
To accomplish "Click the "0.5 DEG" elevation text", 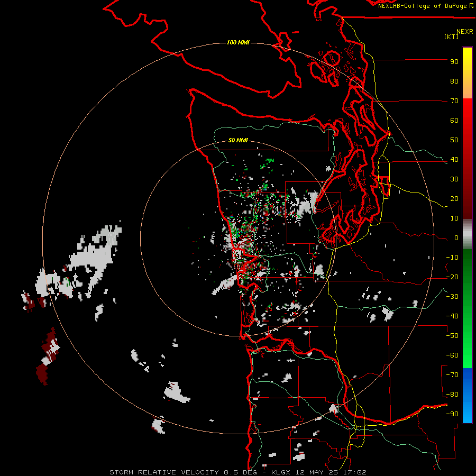I will tap(240, 472).
